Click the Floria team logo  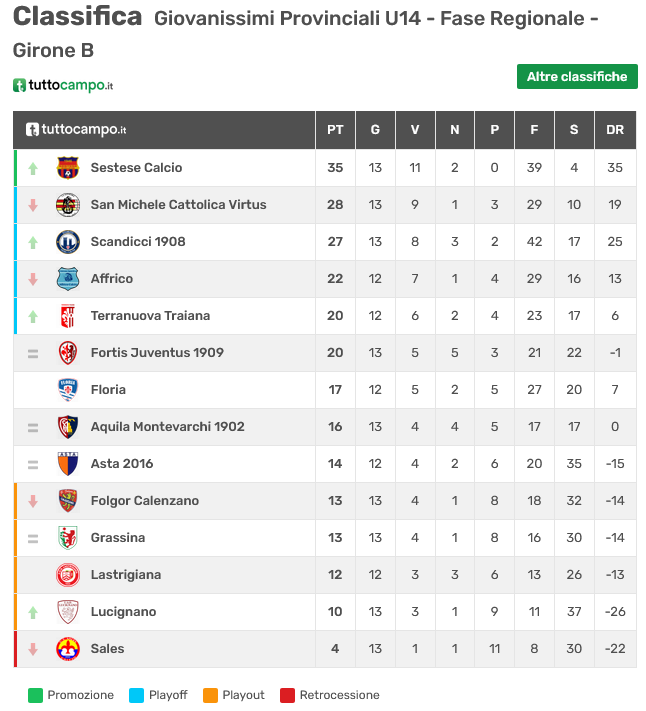[68, 390]
